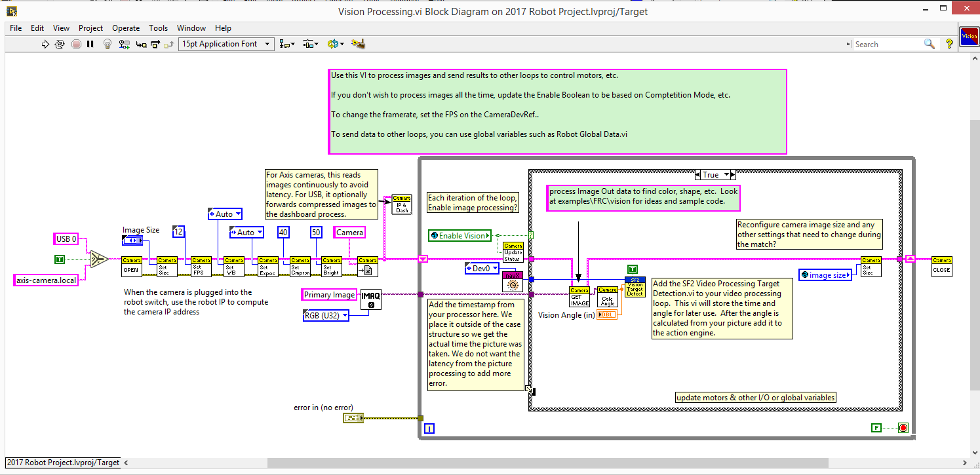Image resolution: width=980 pixels, height=475 pixels.
Task: Click Run Continuously in the toolbar
Action: pos(60,45)
